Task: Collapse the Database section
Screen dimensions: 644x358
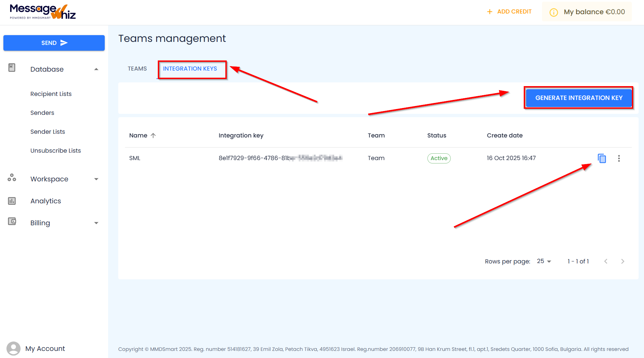Action: pyautogui.click(x=97, y=69)
